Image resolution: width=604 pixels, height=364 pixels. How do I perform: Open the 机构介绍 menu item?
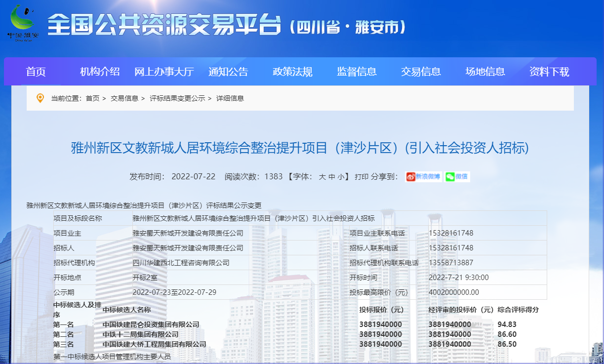click(x=100, y=72)
